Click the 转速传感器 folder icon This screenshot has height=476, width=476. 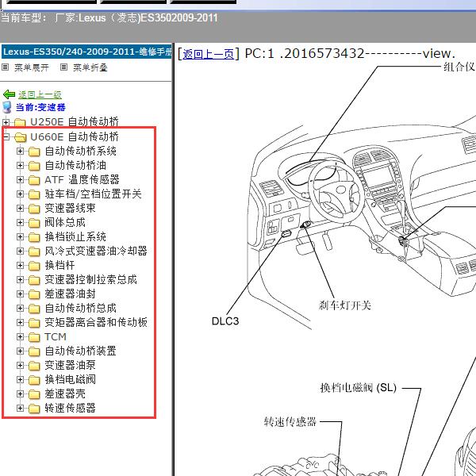point(34,409)
